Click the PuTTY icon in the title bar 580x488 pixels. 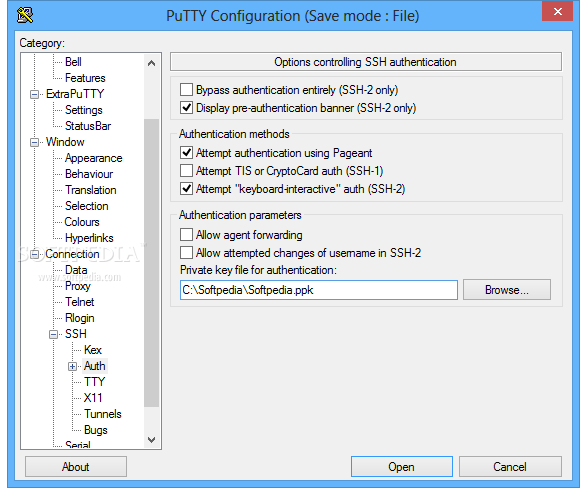[x=25, y=15]
